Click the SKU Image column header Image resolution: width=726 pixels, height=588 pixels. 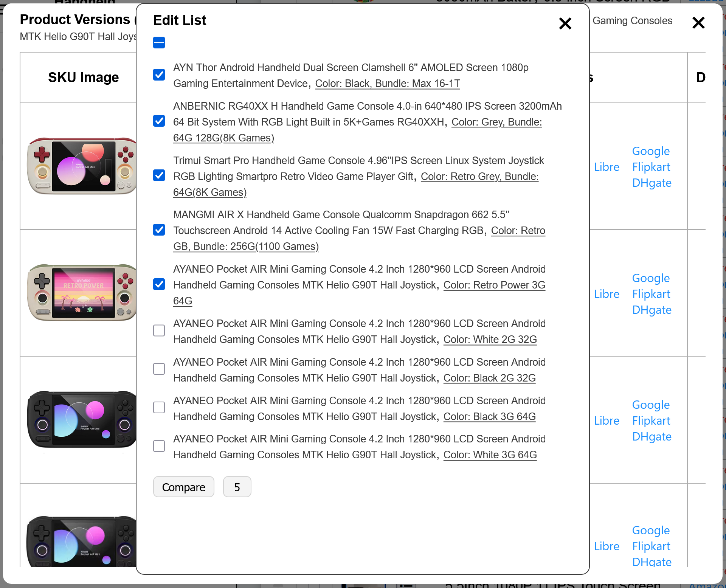tap(83, 78)
